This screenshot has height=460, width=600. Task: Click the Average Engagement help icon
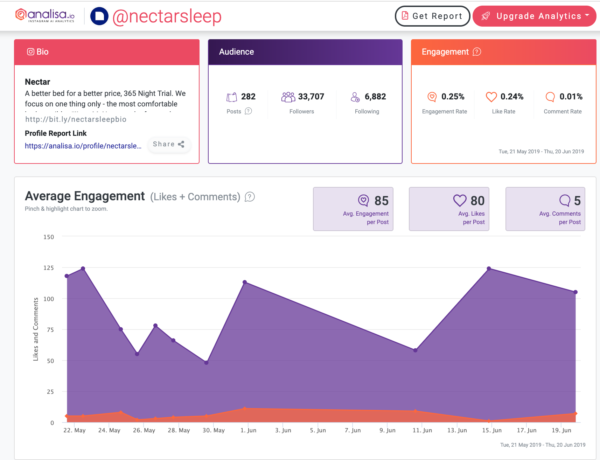tap(249, 197)
